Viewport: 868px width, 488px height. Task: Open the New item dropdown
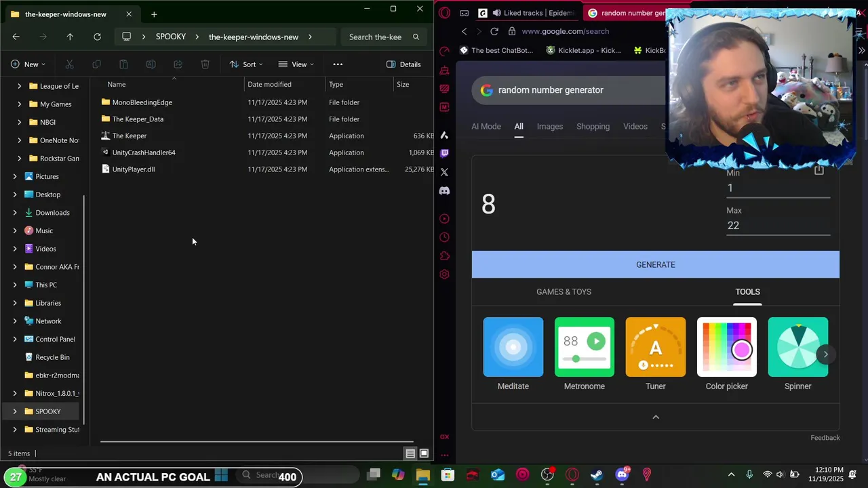pos(28,64)
